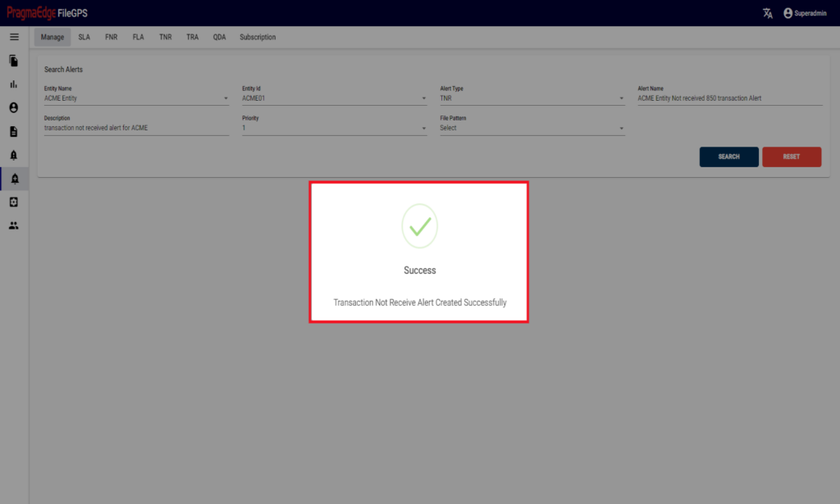Image resolution: width=840 pixels, height=504 pixels.
Task: Switch to the TNR tab
Action: 166,37
